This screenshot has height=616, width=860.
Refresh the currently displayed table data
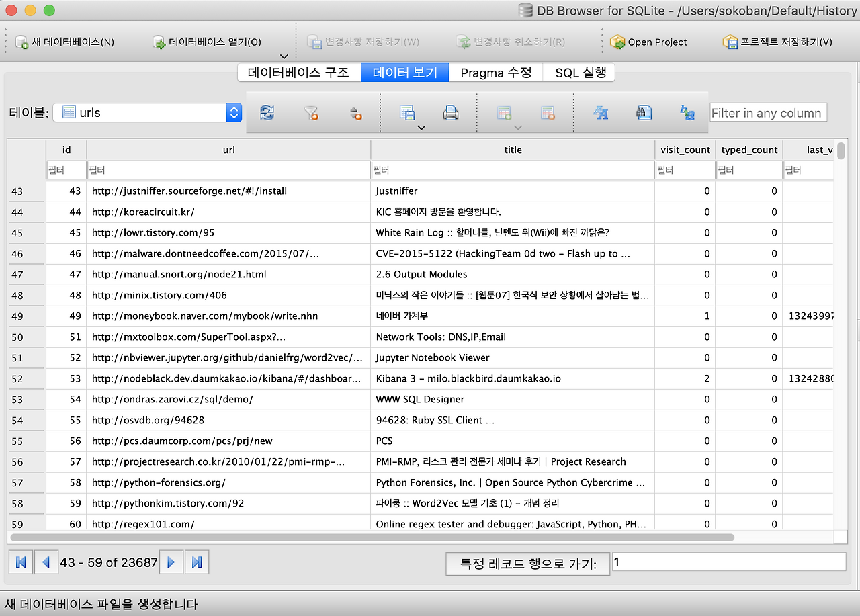pyautogui.click(x=267, y=113)
